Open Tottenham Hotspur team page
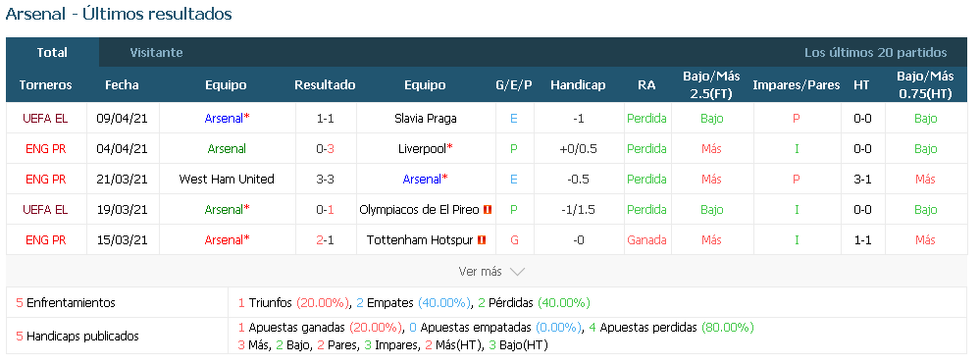This screenshot has width=980, height=364. click(420, 239)
